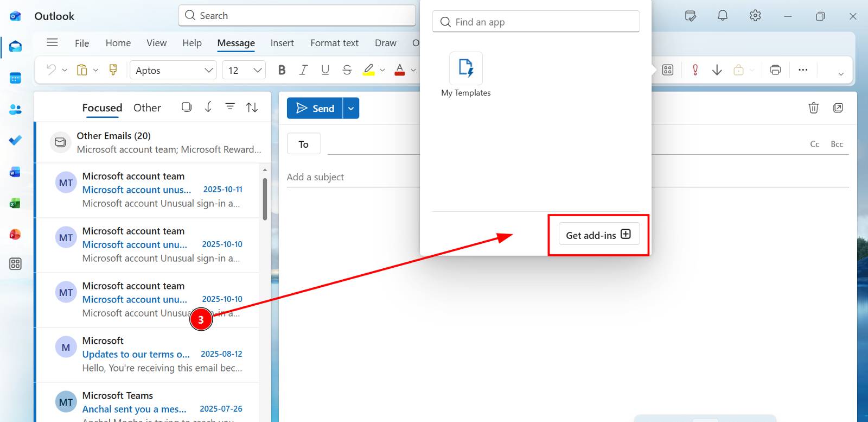Discard draft with the trash icon
868x422 pixels.
point(813,108)
